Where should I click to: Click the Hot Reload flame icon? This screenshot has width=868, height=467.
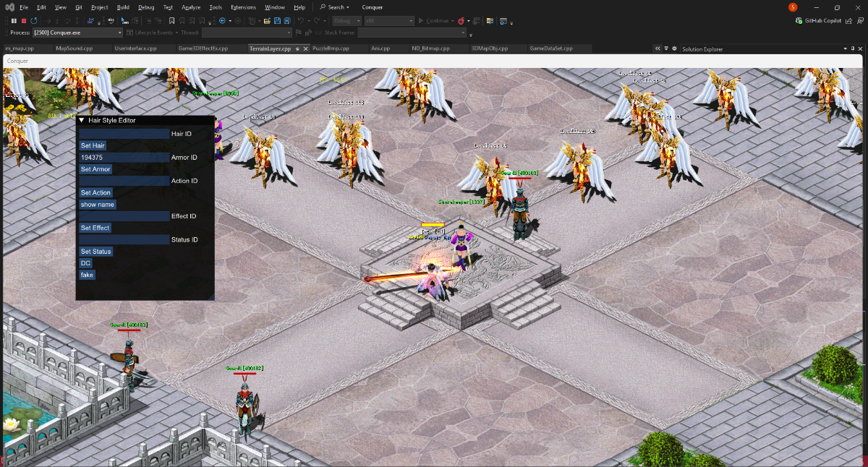coord(460,21)
